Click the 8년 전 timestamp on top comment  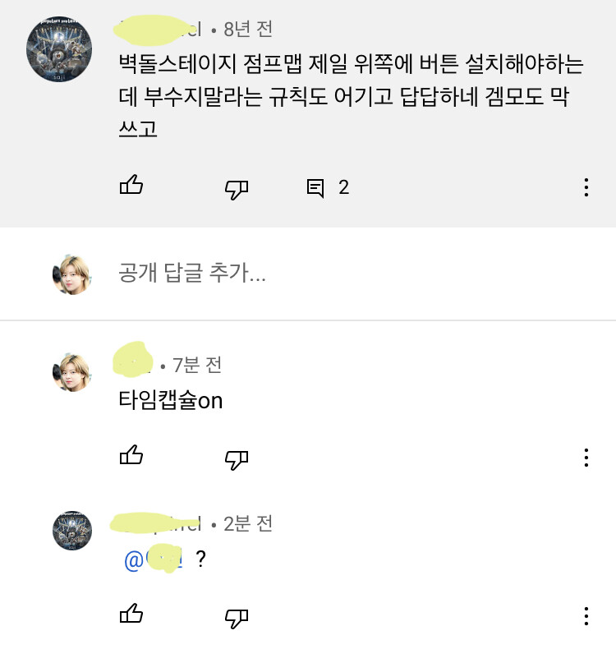(x=247, y=30)
